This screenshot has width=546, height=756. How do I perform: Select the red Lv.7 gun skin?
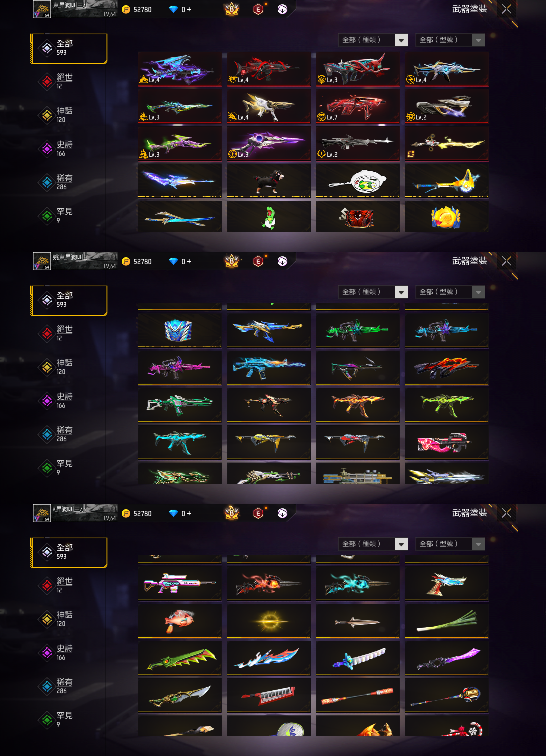point(357,106)
